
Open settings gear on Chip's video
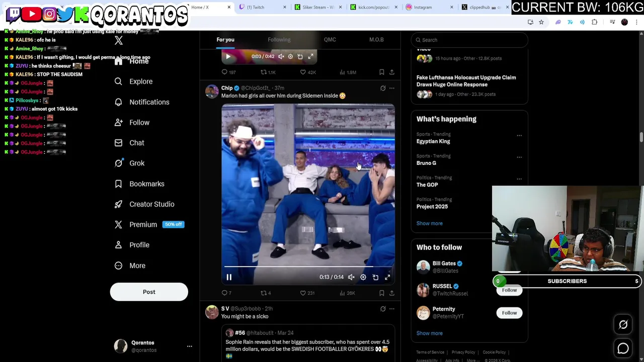[x=363, y=277]
